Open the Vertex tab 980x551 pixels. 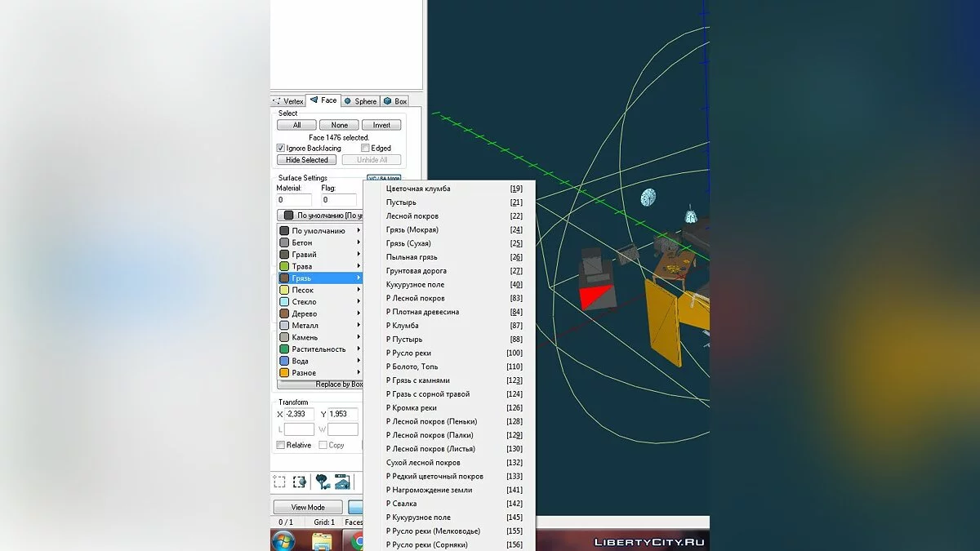click(288, 101)
